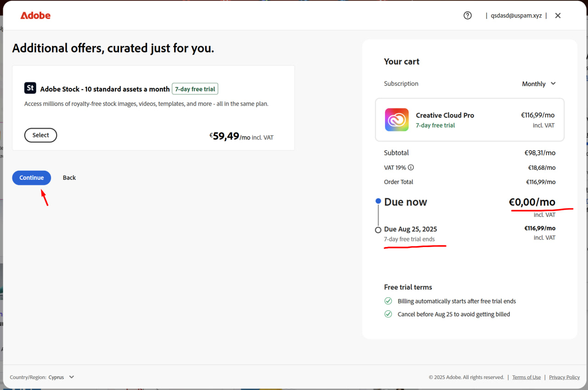This screenshot has width=588, height=390.
Task: Click the Cancel before Aug 25 checkmark icon
Action: click(388, 314)
